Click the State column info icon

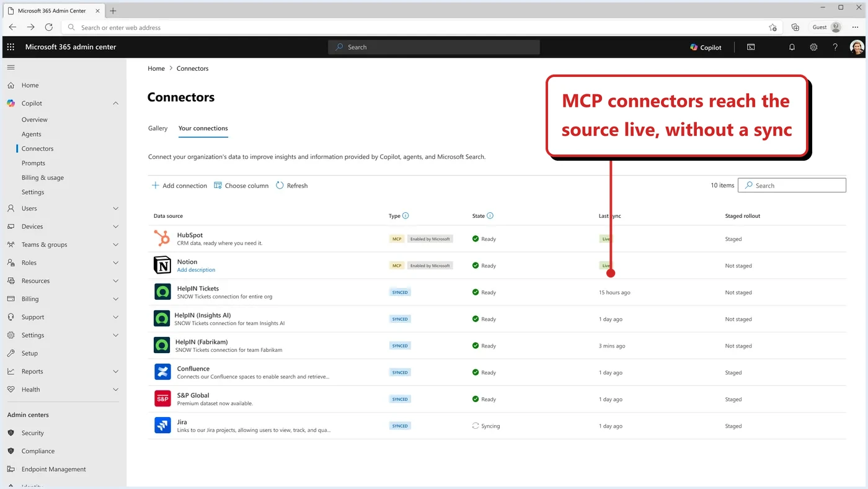(490, 216)
